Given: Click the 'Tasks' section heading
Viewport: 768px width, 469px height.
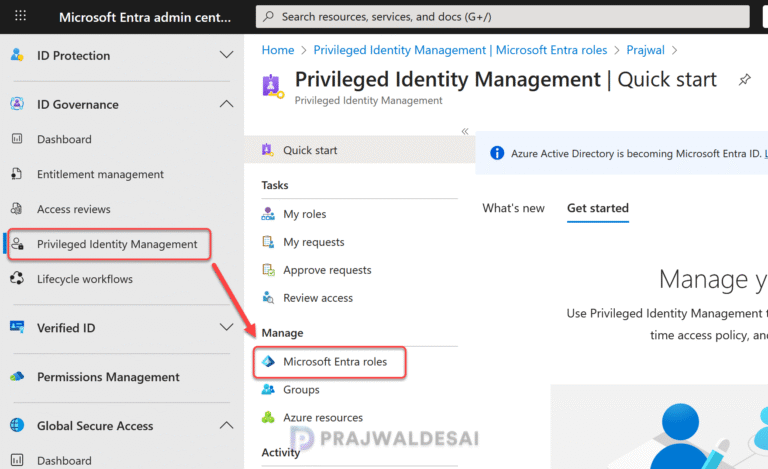Looking at the screenshot, I should [x=275, y=185].
